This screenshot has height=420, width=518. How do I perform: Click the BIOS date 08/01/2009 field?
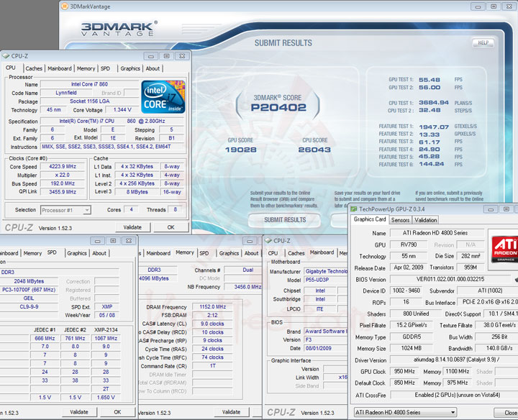coord(325,348)
